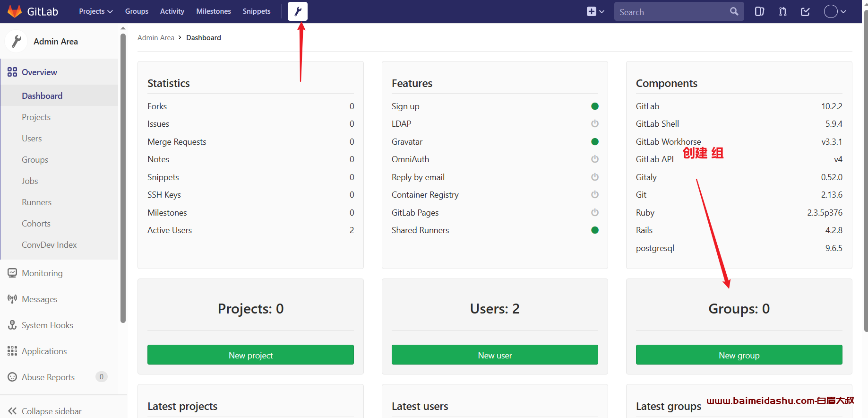Select ConvDev Index in the sidebar
The height and width of the screenshot is (418, 868).
point(59,244)
